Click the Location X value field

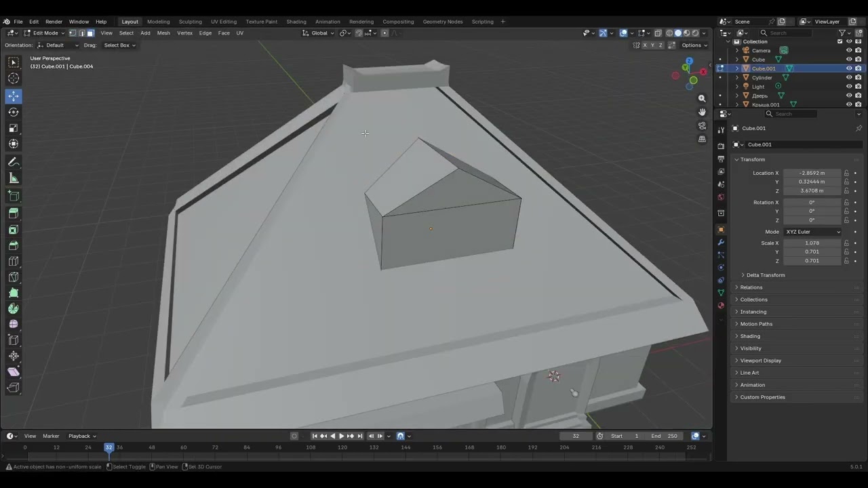812,173
